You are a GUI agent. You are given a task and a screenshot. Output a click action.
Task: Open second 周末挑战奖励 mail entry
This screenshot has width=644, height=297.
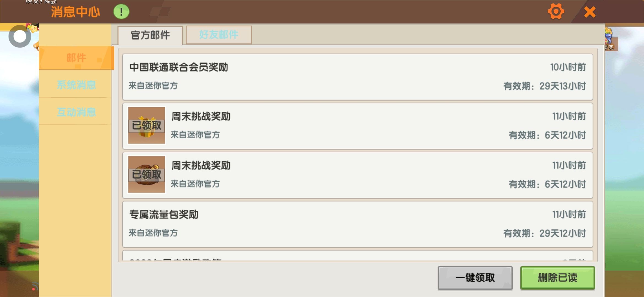coord(358,175)
